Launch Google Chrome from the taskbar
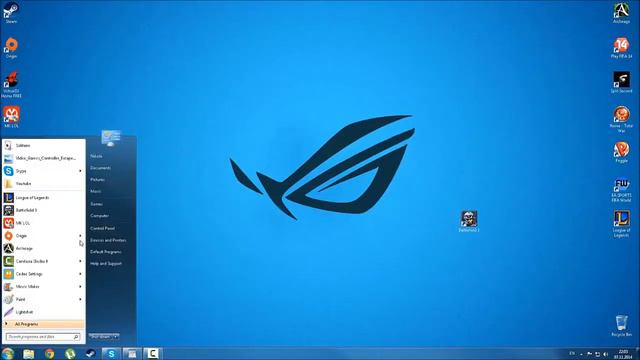This screenshot has width=640, height=360. [x=49, y=353]
